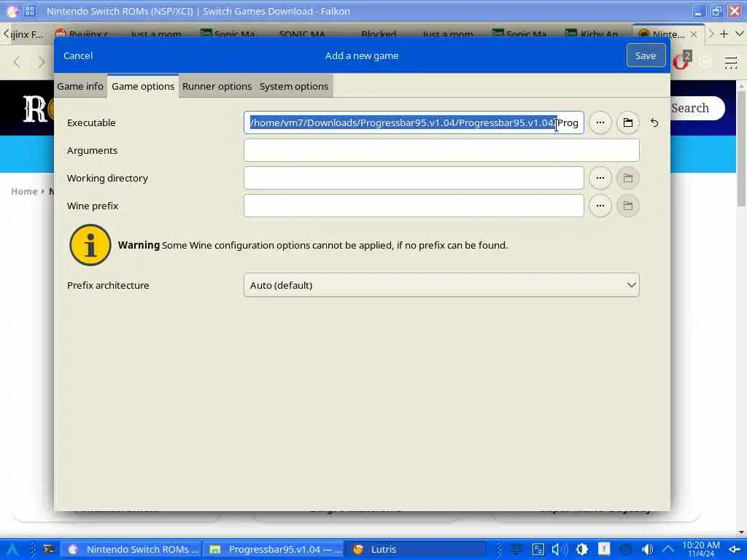The height and width of the screenshot is (560, 747).
Task: Click the Home breadcrumb link
Action: (x=24, y=192)
